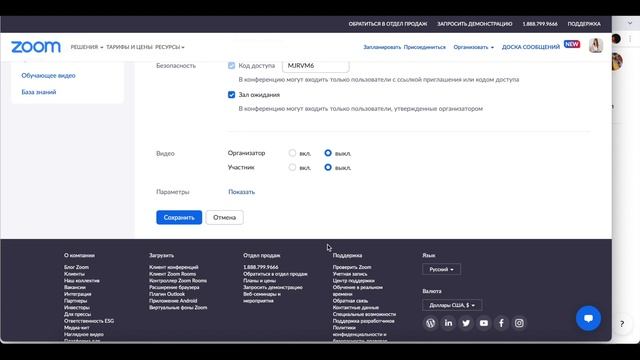Open Интеграция footer link
Image resolution: width=640 pixels, height=360 pixels.
tap(78, 294)
